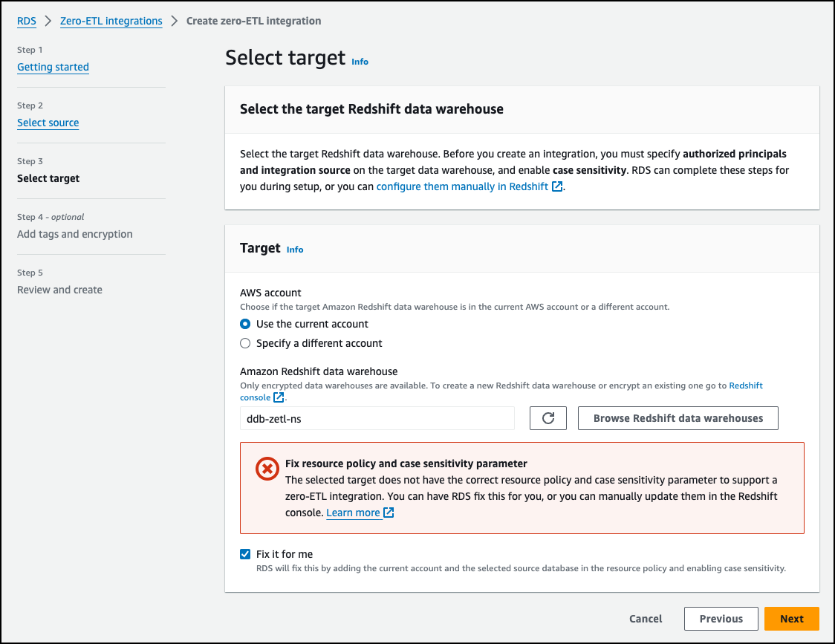
Task: Click the Next button
Action: (791, 619)
